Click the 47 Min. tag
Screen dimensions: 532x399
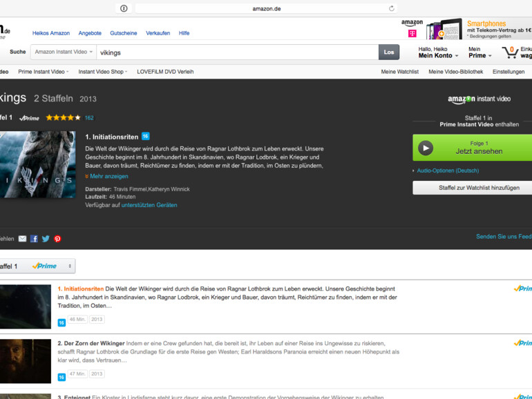[x=77, y=374]
